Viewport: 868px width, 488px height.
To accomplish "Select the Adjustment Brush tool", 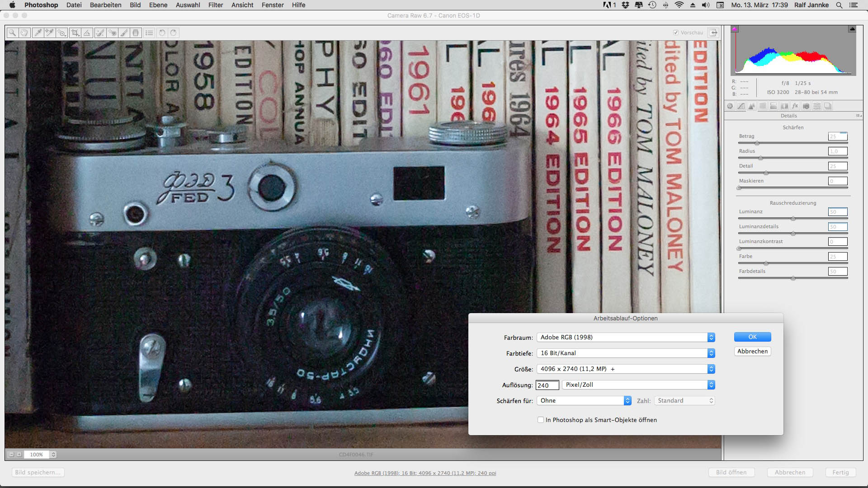I will [124, 33].
